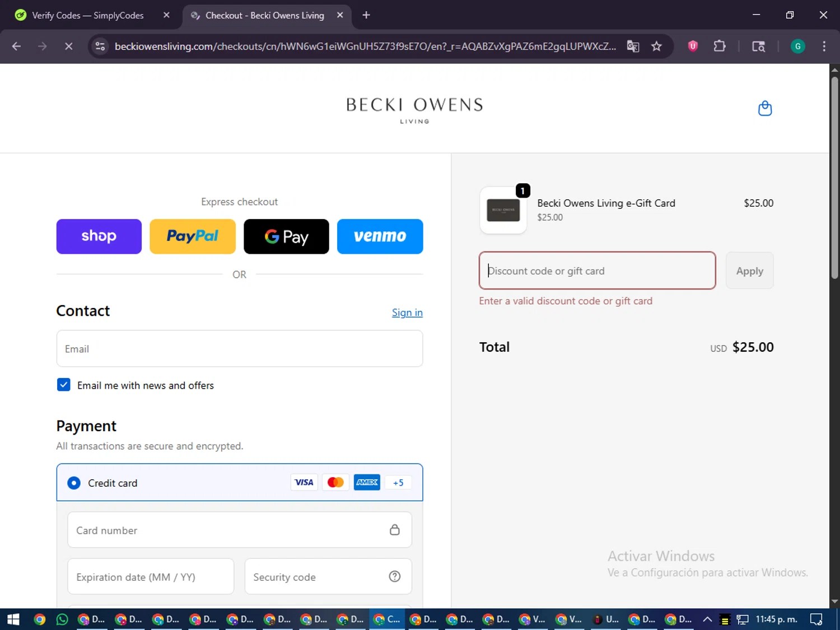Viewport: 840px width, 630px height.
Task: Open the tab search panel icon
Action: pyautogui.click(x=758, y=46)
